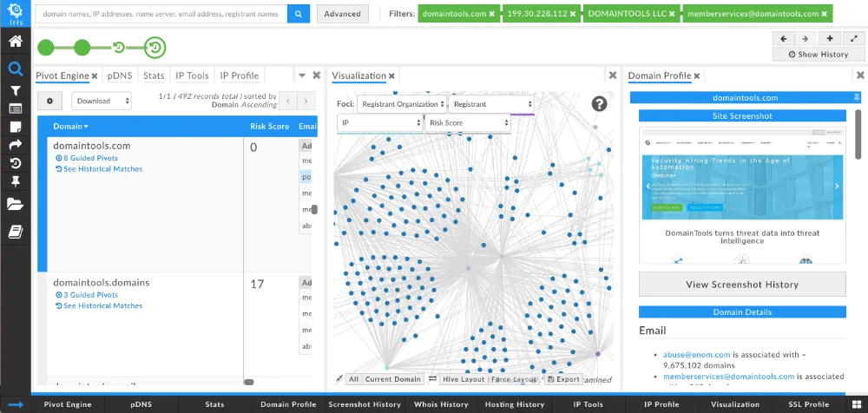Open the Registrant Organization foci dropdown
The image size is (868, 413).
(401, 104)
